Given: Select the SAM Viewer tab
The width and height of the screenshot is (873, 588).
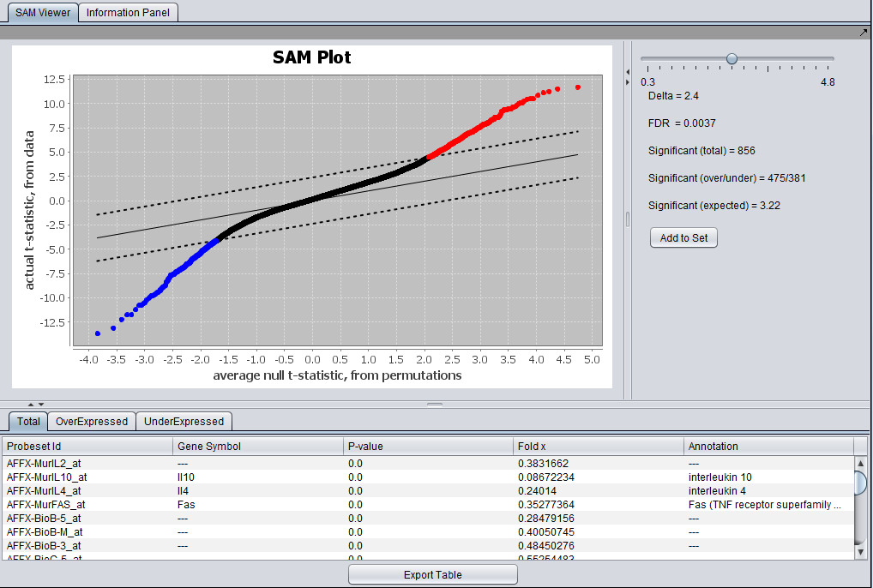Looking at the screenshot, I should click(x=43, y=13).
